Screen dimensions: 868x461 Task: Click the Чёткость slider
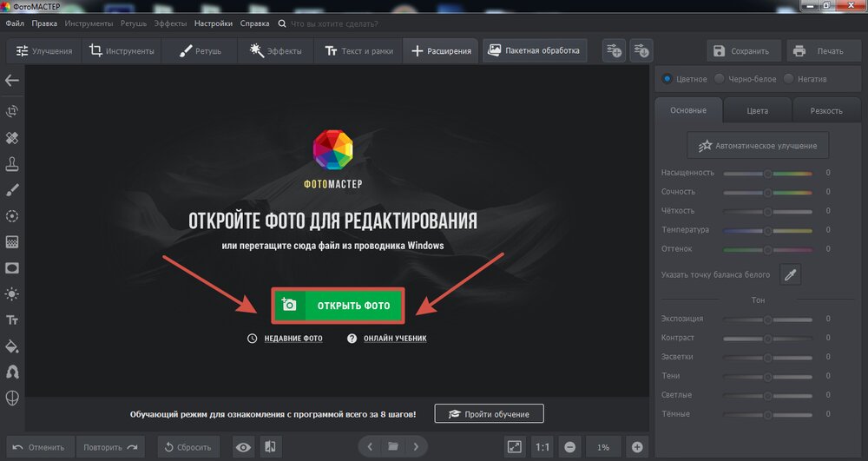coord(768,212)
